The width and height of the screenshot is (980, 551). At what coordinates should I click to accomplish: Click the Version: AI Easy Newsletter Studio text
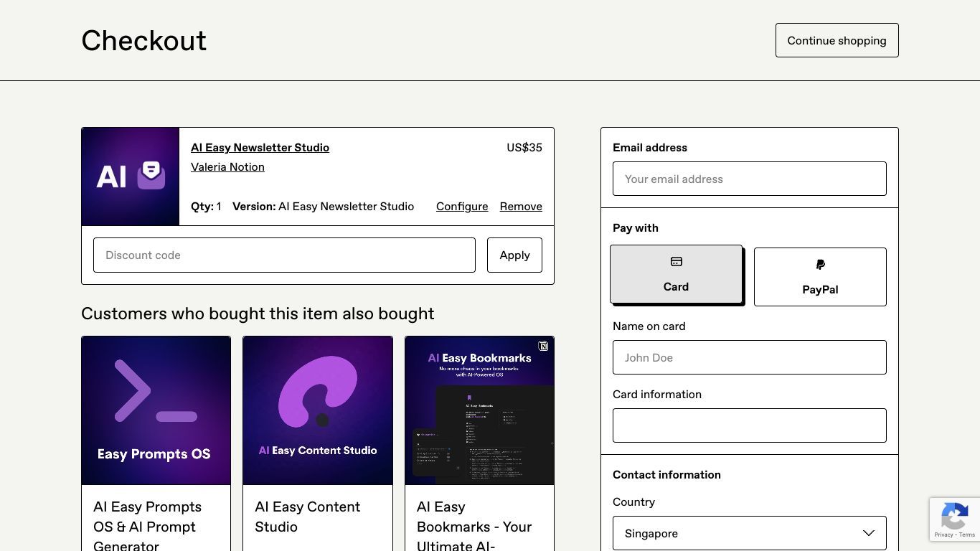(x=323, y=207)
